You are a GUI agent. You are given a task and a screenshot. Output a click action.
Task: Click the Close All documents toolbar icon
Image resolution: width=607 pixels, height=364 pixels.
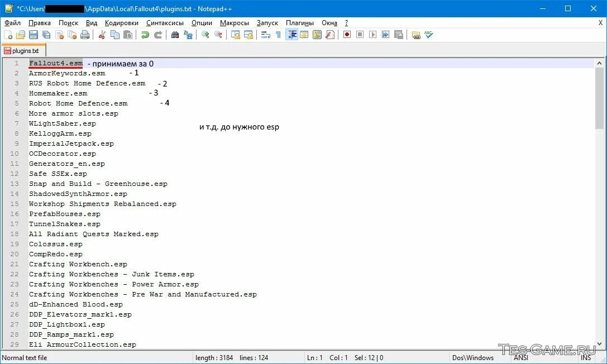click(x=72, y=35)
